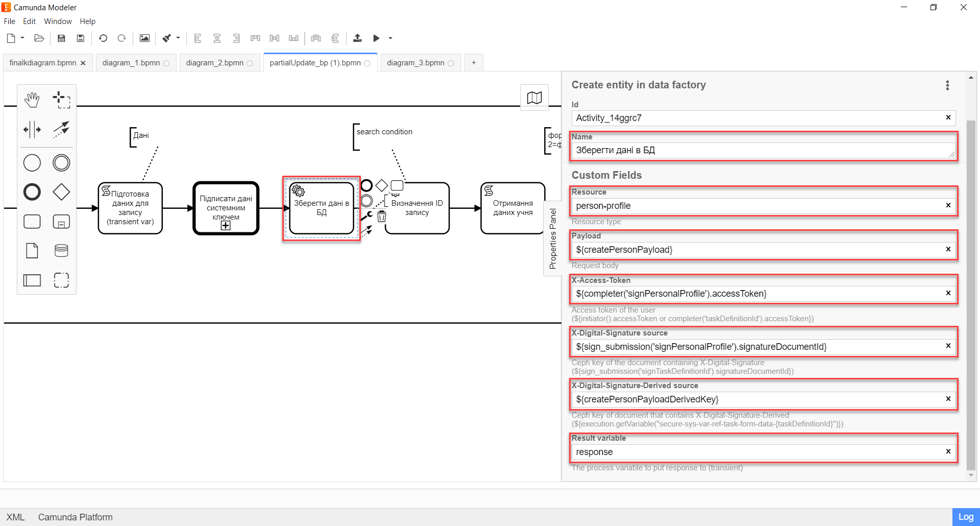This screenshot has width=980, height=526.
Task: Activate the lasso selection tool
Action: tap(61, 100)
